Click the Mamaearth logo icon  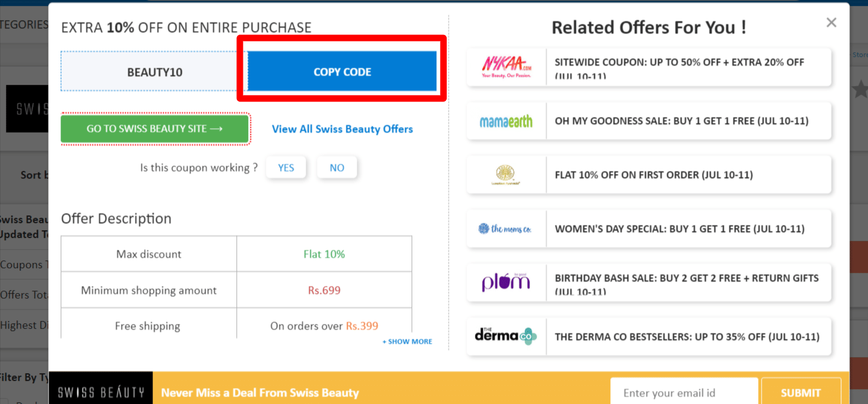(x=506, y=121)
